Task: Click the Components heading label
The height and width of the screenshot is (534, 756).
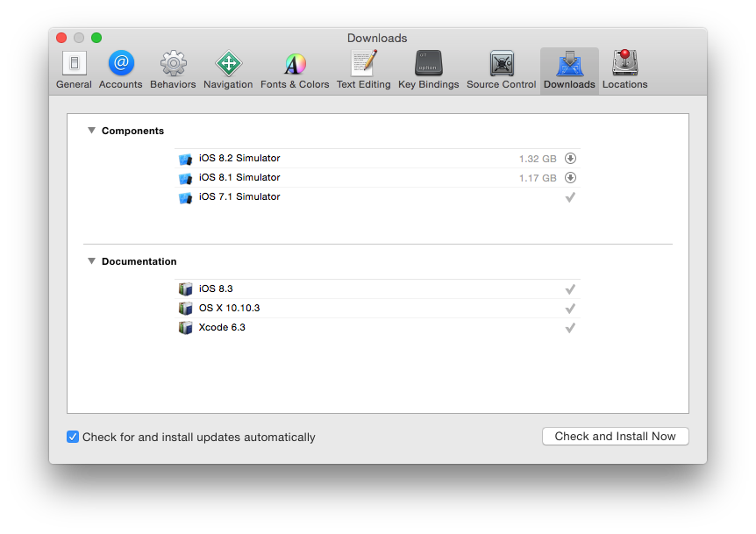Action: click(132, 131)
